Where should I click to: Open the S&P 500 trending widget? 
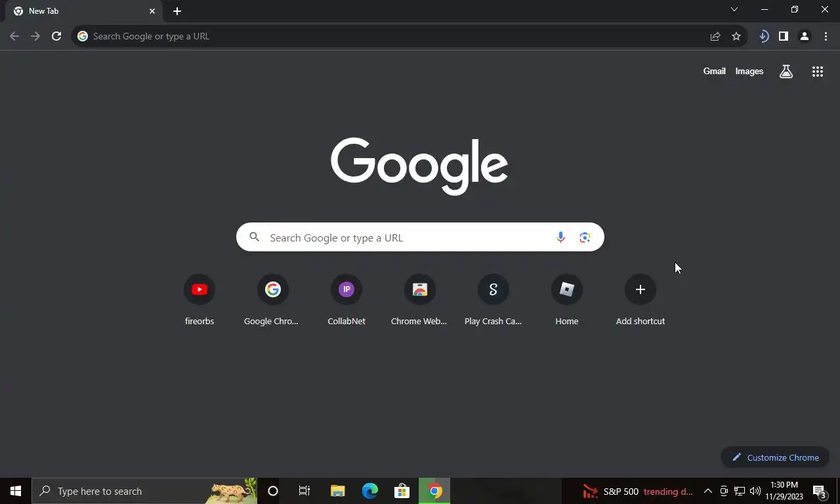click(638, 491)
